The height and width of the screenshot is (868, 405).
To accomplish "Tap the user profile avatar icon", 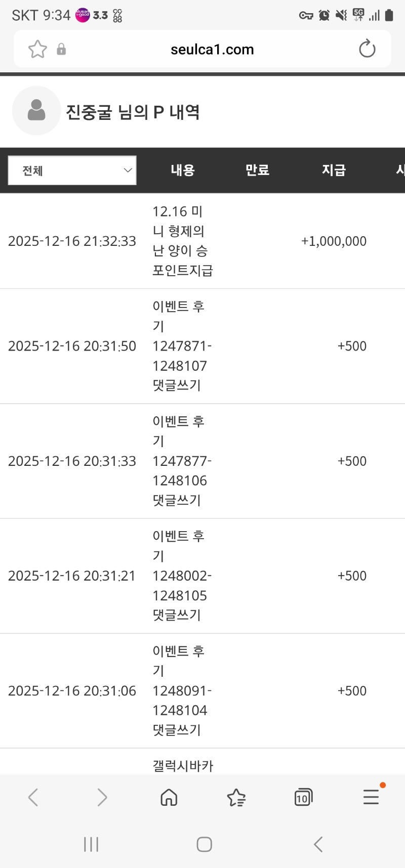I will pyautogui.click(x=36, y=110).
